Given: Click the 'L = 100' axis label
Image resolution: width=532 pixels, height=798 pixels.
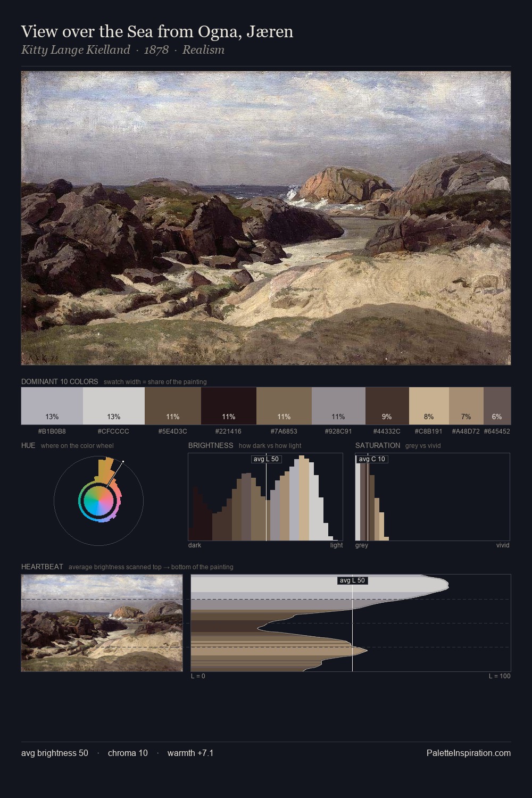Looking at the screenshot, I should tap(500, 676).
